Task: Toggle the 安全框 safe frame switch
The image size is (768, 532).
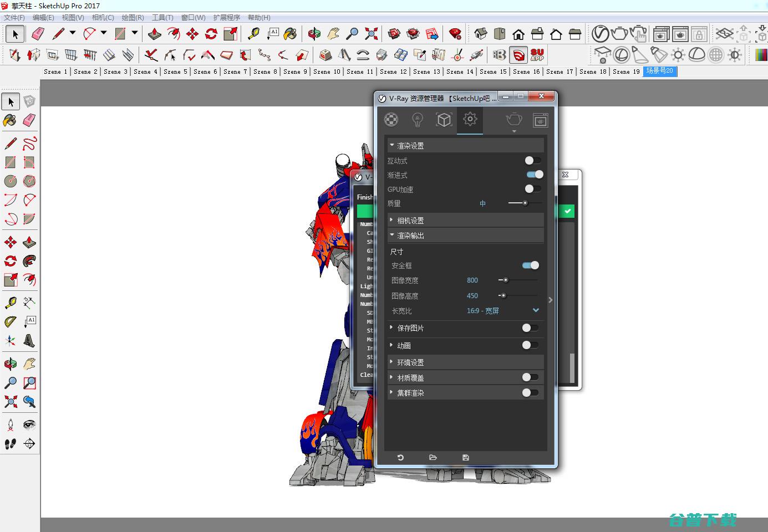Action: (531, 265)
